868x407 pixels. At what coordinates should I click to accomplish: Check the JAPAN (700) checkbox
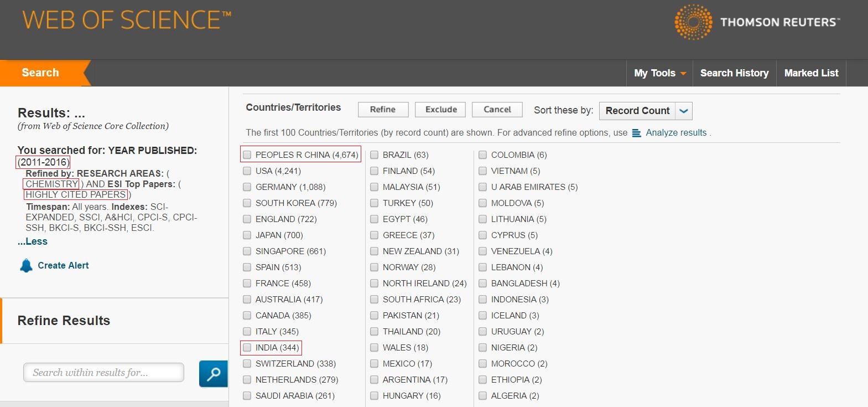pyautogui.click(x=247, y=235)
